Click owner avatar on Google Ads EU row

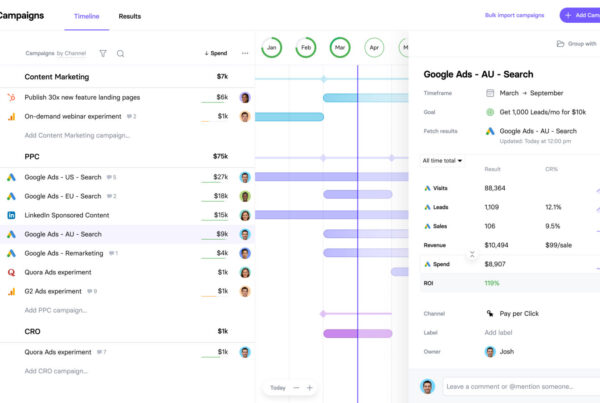click(x=245, y=196)
